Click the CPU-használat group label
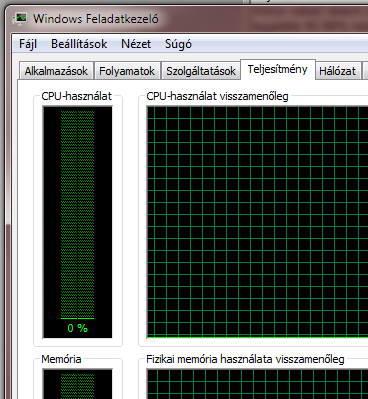 76,96
